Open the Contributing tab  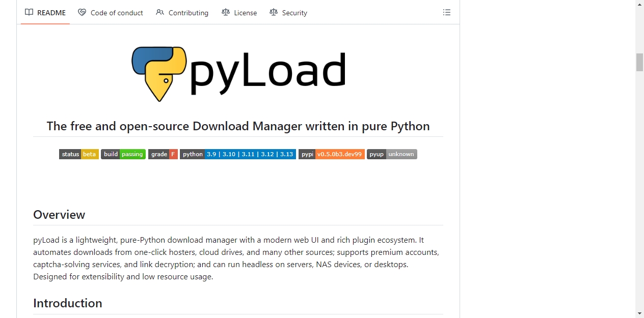point(182,13)
